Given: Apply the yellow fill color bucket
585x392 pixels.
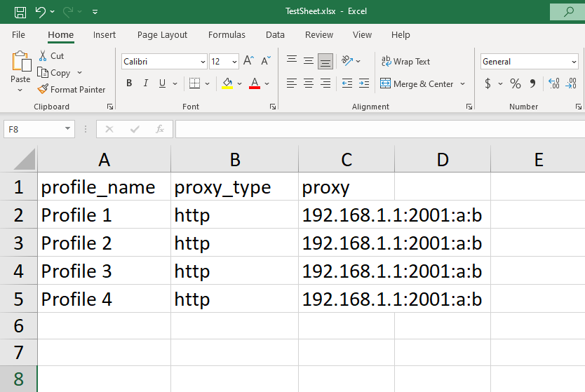Looking at the screenshot, I should coord(227,83).
